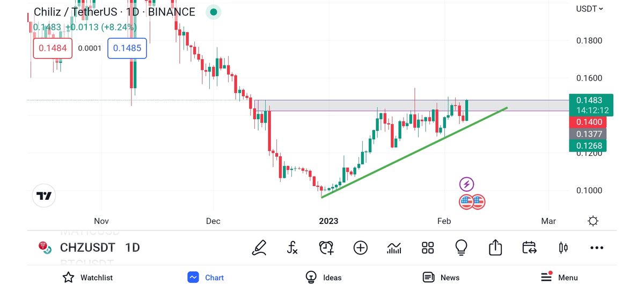This screenshot has height=290, width=644.
Task: Open chart type bars icon
Action: (394, 248)
